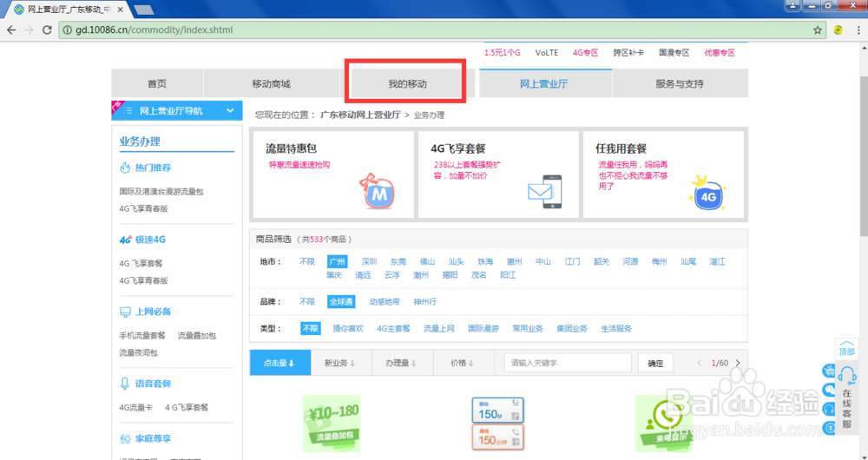Viewport: 868px width, 460px height.
Task: Click the 顶部 back-to-top arrow
Action: tap(847, 348)
